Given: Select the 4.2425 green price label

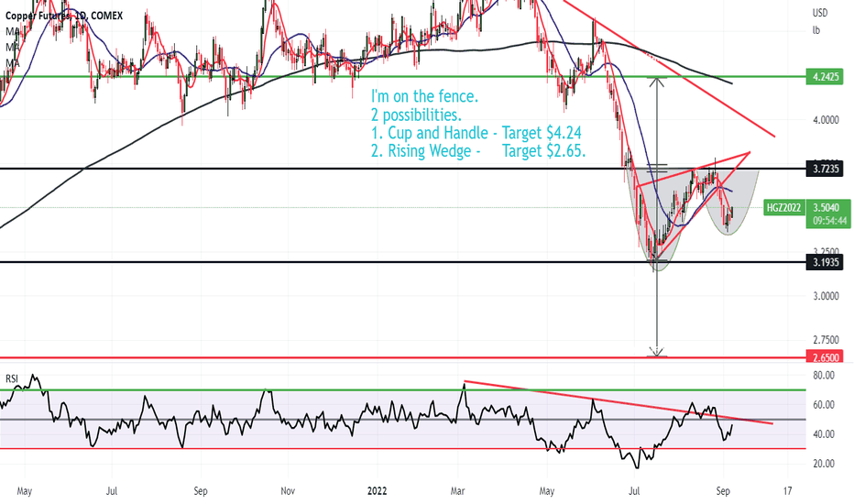Looking at the screenshot, I should pyautogui.click(x=825, y=77).
